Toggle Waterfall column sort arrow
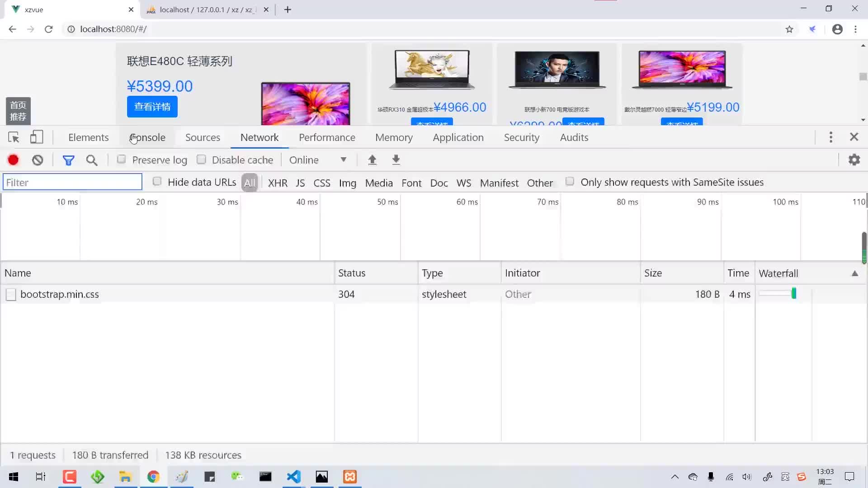 click(x=855, y=273)
